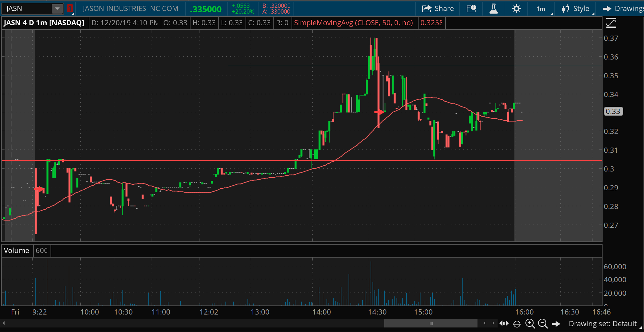Click the 12:02 time axis label
This screenshot has height=332, width=644.
(x=209, y=312)
